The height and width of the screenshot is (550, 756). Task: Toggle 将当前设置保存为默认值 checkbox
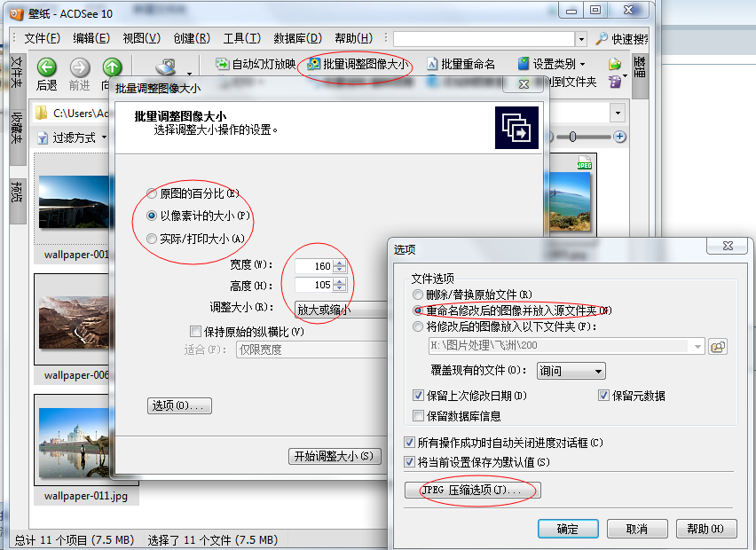409,462
